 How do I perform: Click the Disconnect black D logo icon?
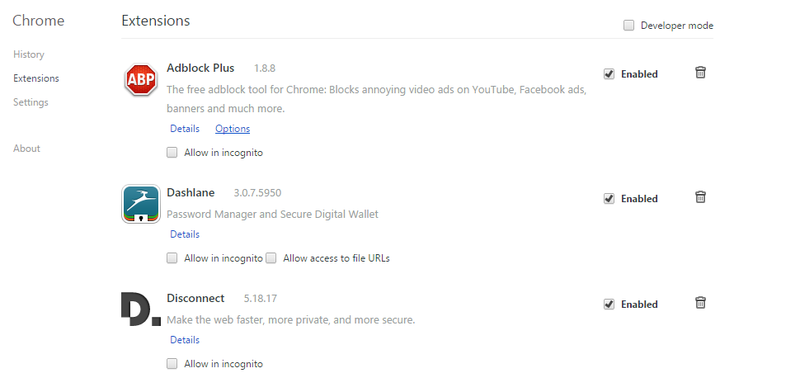(141, 309)
